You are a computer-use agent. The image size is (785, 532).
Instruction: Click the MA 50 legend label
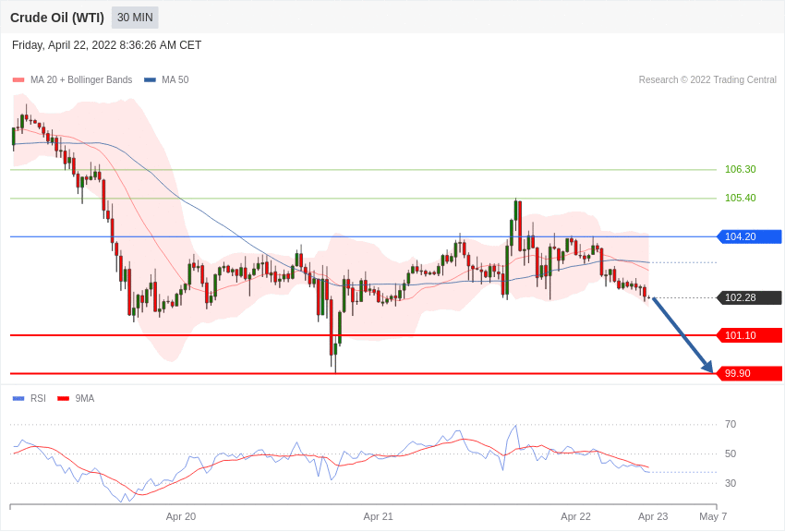coord(175,80)
